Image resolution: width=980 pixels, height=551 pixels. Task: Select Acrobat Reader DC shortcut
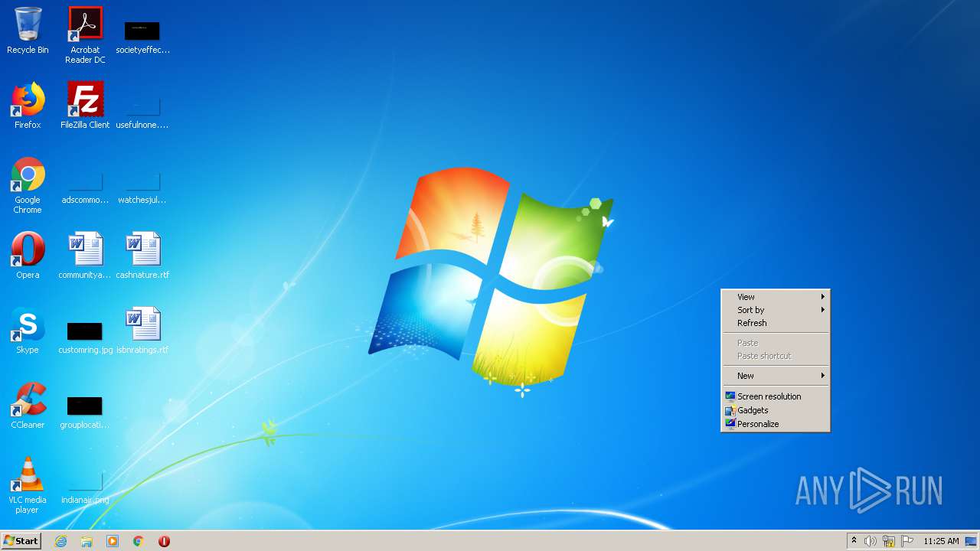[85, 35]
